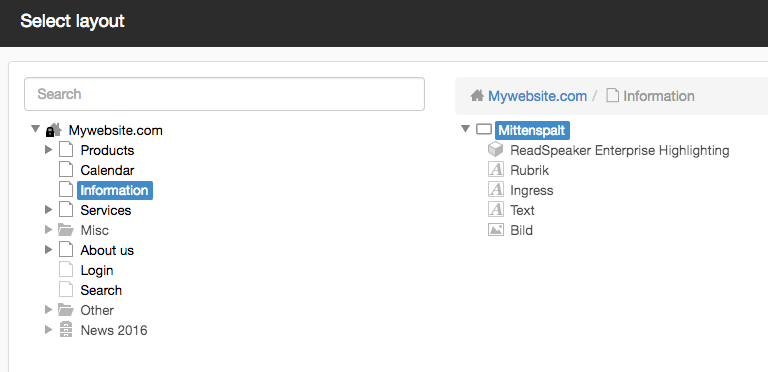Expand the News 2016 archive node
Viewport: 768px width, 372px height.
coord(48,330)
